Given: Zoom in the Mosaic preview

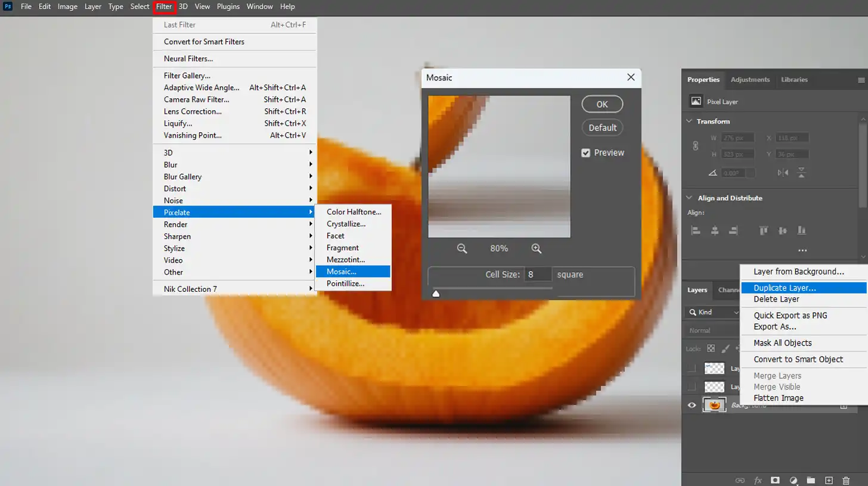Looking at the screenshot, I should click(536, 248).
